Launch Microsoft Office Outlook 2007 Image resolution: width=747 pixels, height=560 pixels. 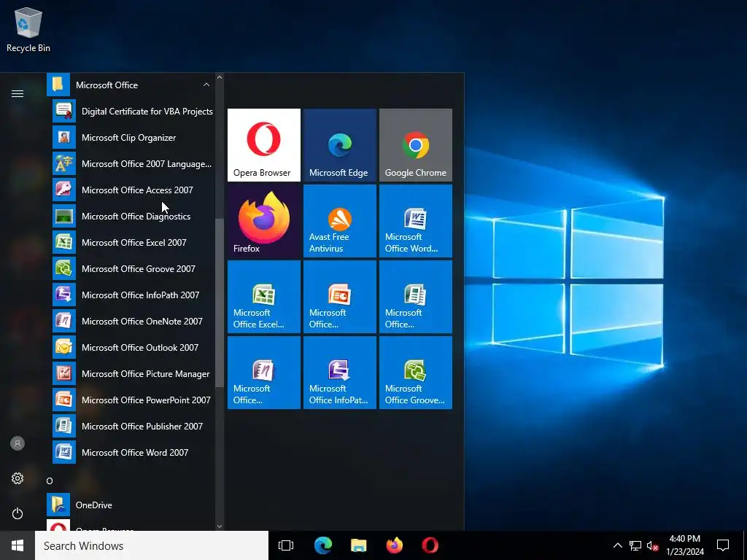coord(133,348)
